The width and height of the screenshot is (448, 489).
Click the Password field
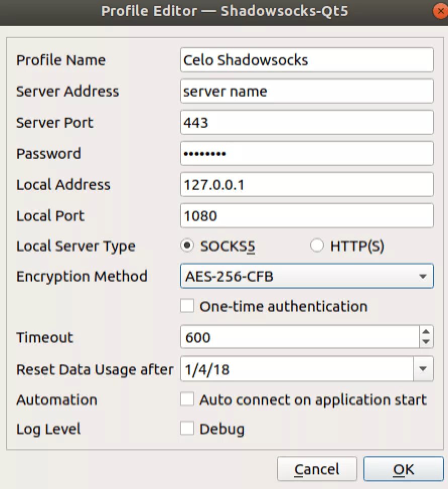[307, 153]
